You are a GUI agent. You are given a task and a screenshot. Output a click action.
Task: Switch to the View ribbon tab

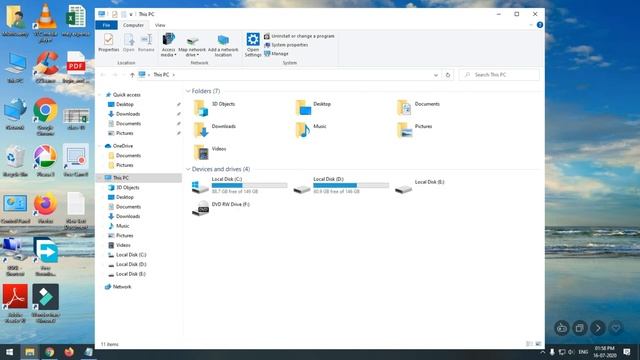[x=160, y=25]
